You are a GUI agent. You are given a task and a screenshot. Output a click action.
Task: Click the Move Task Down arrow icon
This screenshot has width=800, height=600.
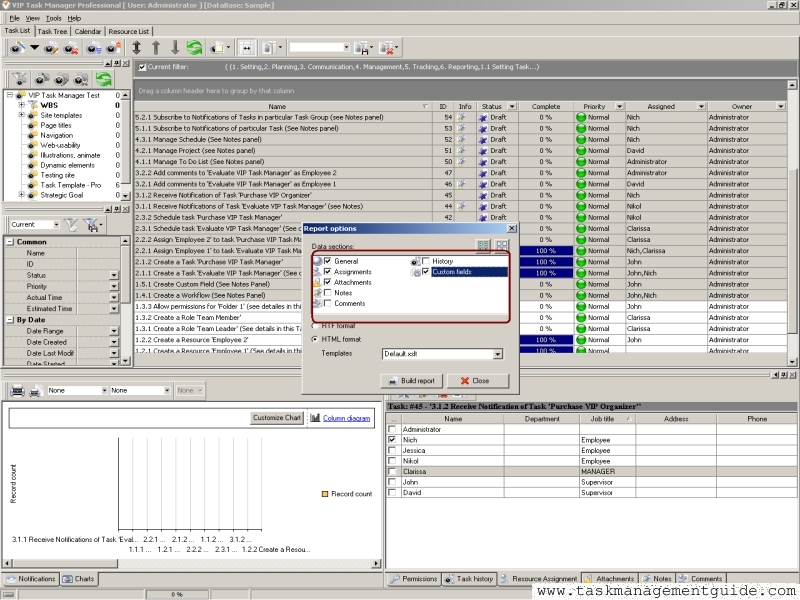pos(175,47)
